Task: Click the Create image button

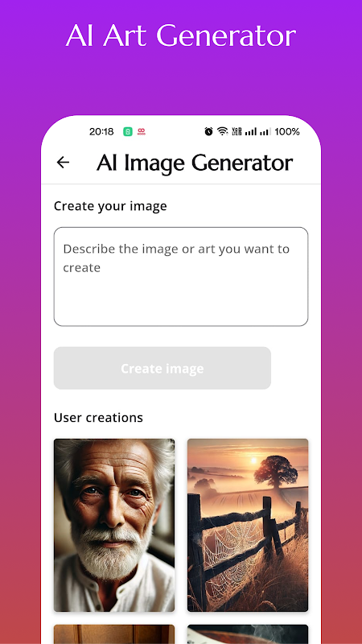Action: pyautogui.click(x=162, y=368)
